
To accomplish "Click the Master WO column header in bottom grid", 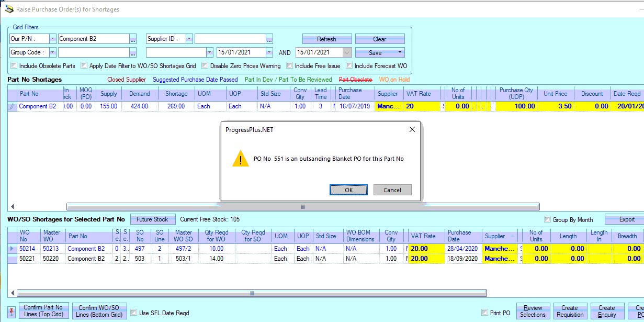I will point(52,236).
